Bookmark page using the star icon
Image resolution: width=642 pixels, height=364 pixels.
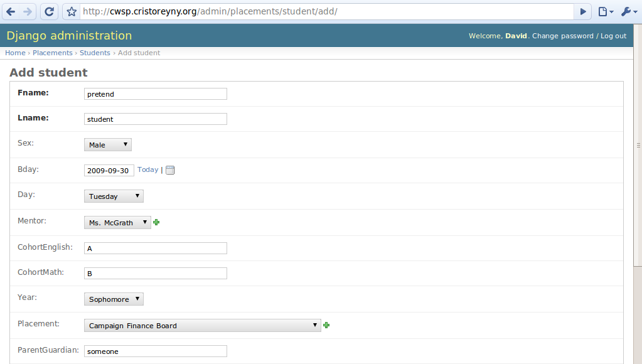72,12
